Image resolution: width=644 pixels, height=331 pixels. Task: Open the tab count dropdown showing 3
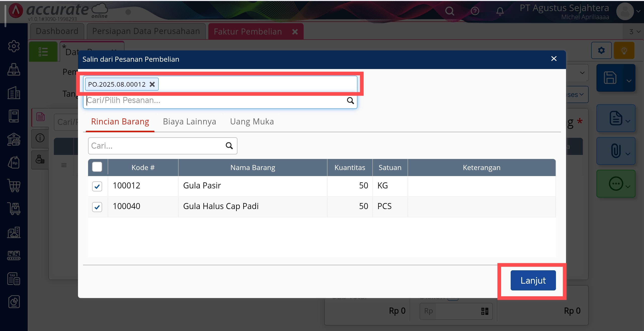tap(635, 32)
